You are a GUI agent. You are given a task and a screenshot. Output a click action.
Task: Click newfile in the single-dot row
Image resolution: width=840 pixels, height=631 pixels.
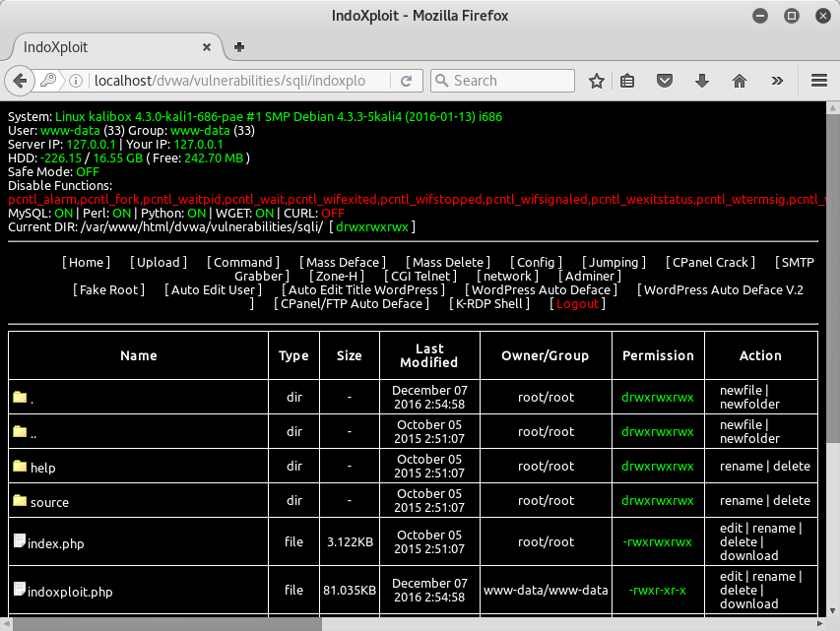coord(741,391)
